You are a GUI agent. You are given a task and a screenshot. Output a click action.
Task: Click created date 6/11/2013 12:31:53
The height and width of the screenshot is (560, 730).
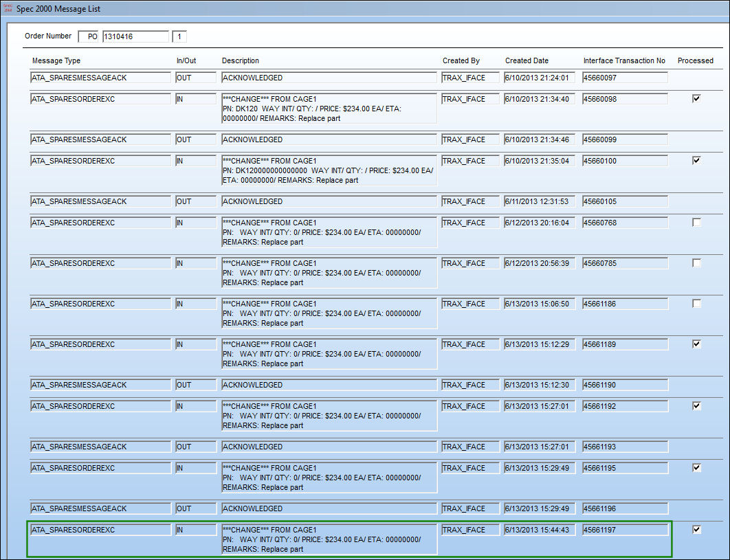point(539,201)
